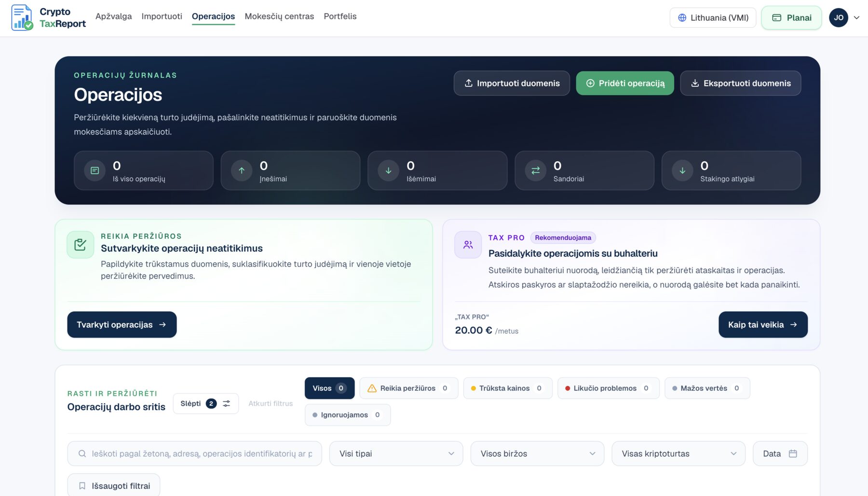Click the plus icon in Pridėti operaciją
The image size is (868, 496).
pos(590,83)
